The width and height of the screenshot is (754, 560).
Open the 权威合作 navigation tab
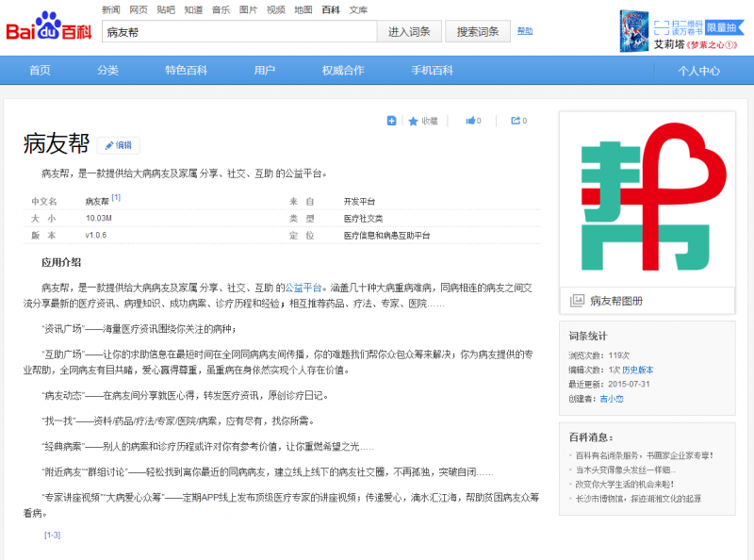[343, 71]
